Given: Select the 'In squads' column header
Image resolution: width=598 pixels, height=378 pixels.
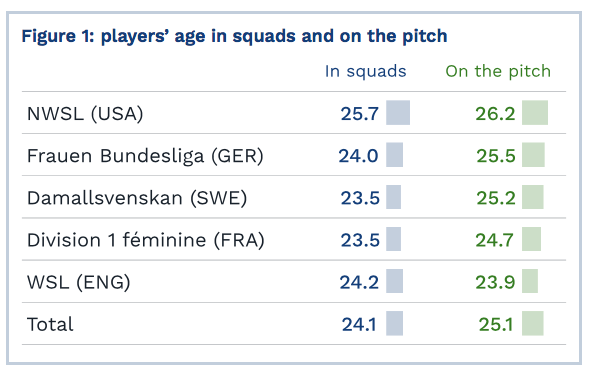Looking at the screenshot, I should [x=365, y=71].
